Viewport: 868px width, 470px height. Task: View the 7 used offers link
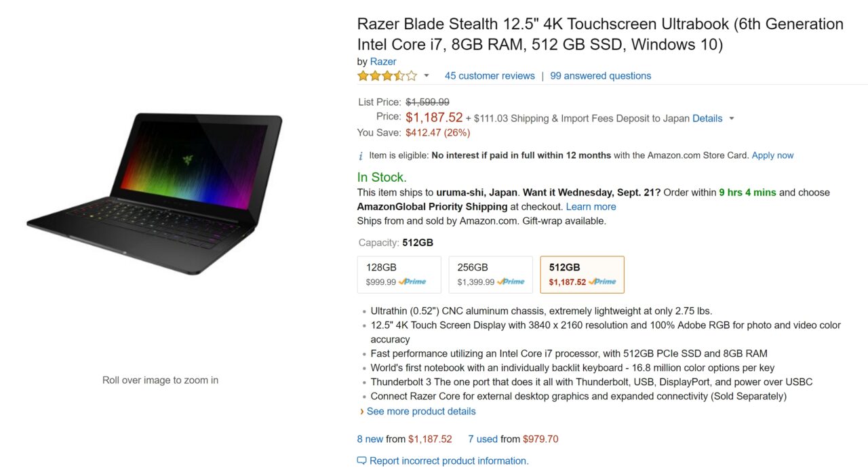click(483, 439)
